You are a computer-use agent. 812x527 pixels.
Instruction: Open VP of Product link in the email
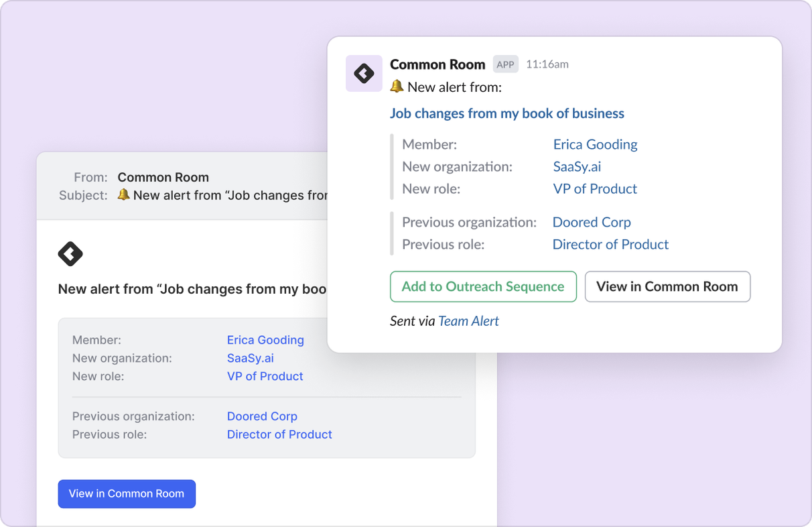(x=265, y=376)
